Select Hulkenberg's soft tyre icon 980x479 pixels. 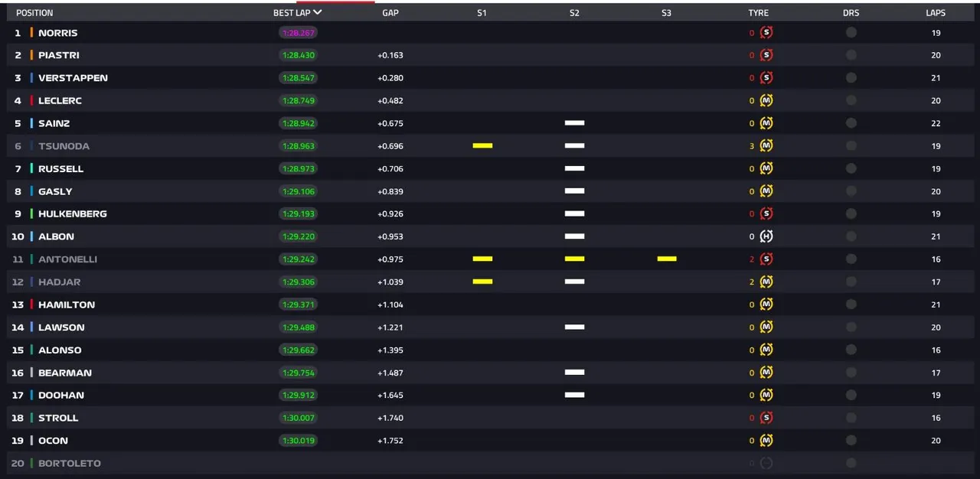pyautogui.click(x=766, y=213)
